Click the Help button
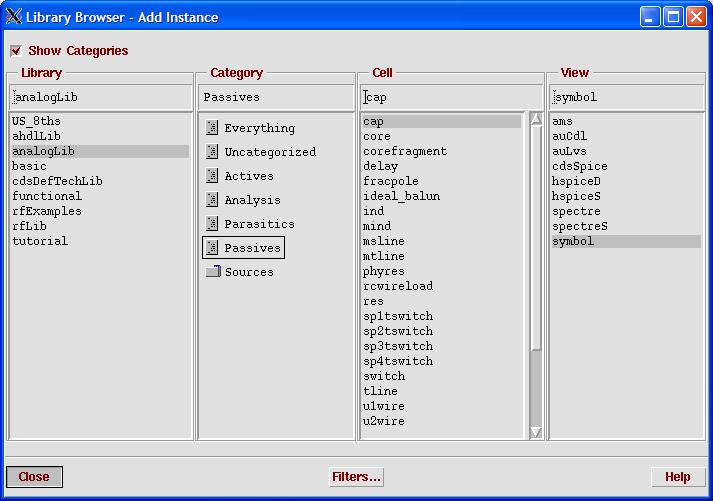Screen dimensions: 713x501 coord(677,477)
